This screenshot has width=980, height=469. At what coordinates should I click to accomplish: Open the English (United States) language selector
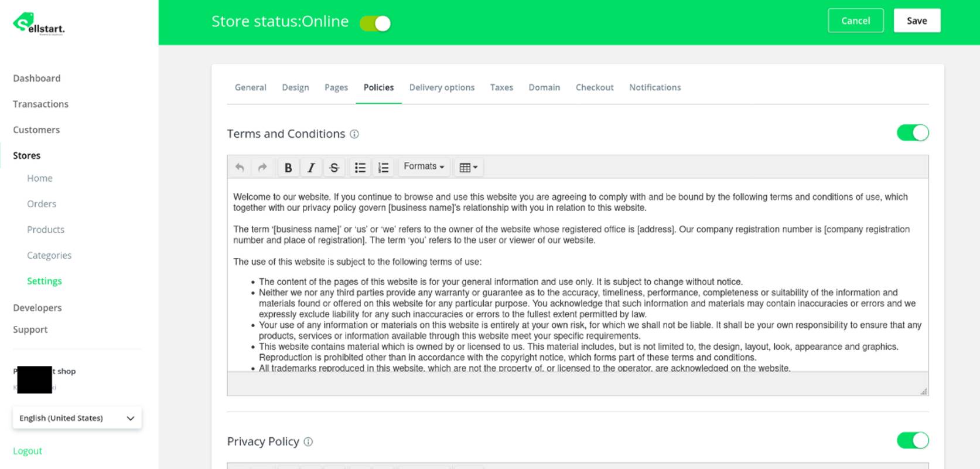point(77,418)
